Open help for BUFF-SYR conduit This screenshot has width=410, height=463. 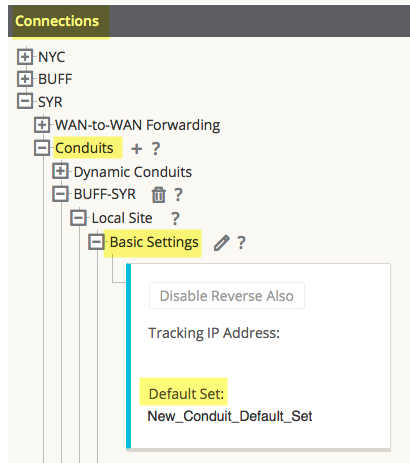[179, 195]
